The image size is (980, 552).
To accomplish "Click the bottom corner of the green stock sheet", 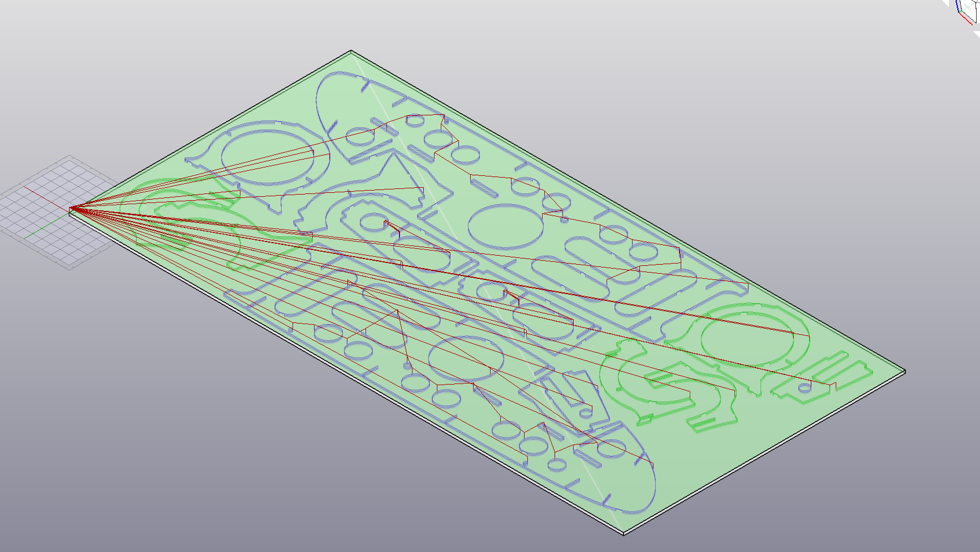I will (x=623, y=532).
